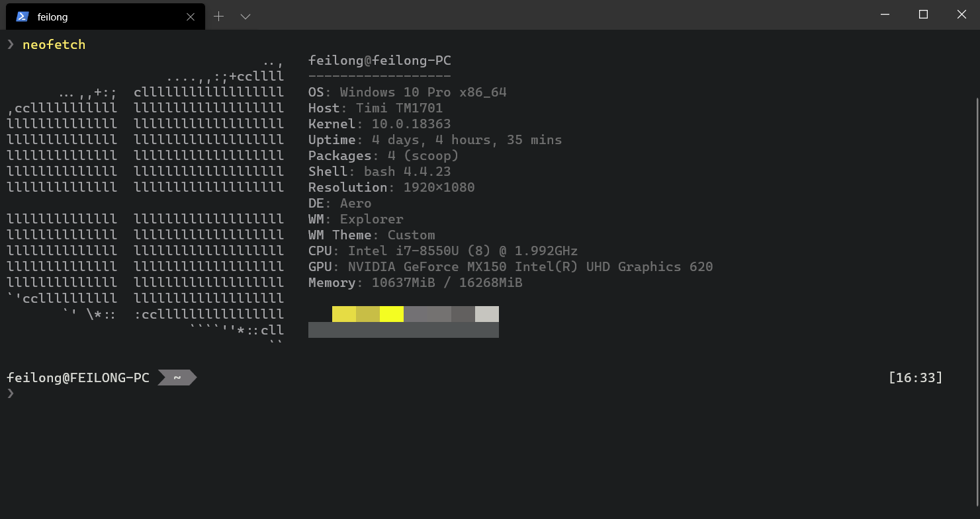Click the light off-white color block
This screenshot has width=980, height=519.
(487, 314)
